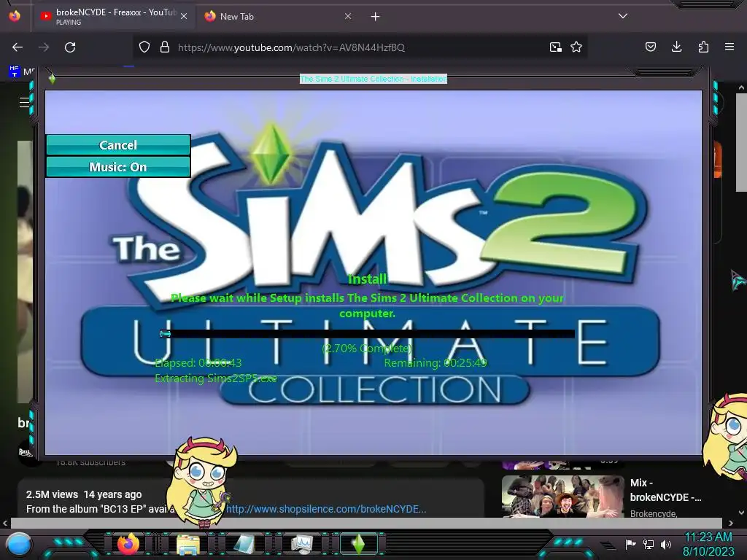Click the MFT bookmark icon in the bookmarks bar
This screenshot has height=560, width=747.
15,71
